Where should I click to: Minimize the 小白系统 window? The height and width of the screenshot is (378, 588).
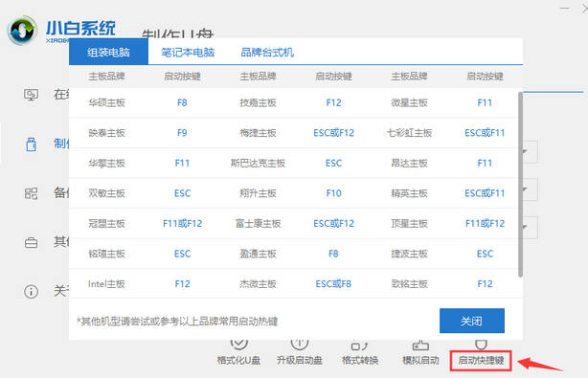click(x=565, y=9)
